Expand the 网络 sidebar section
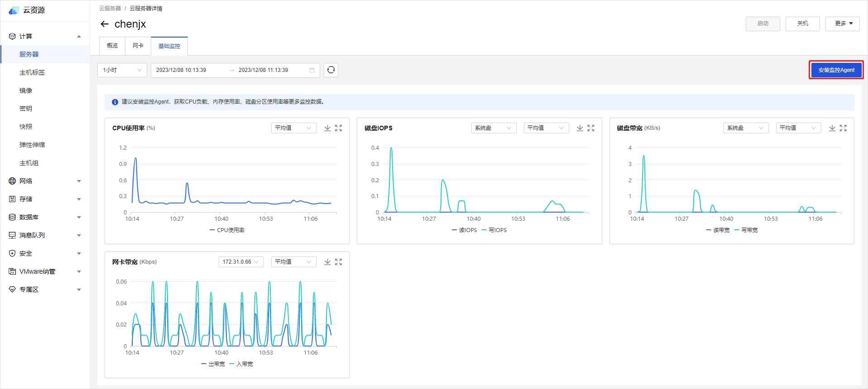868x389 pixels. pos(79,181)
